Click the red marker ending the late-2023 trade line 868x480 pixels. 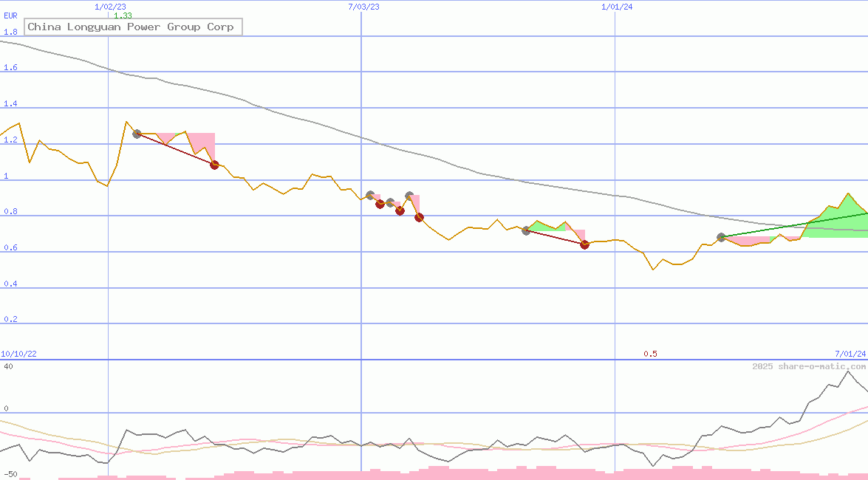[584, 244]
